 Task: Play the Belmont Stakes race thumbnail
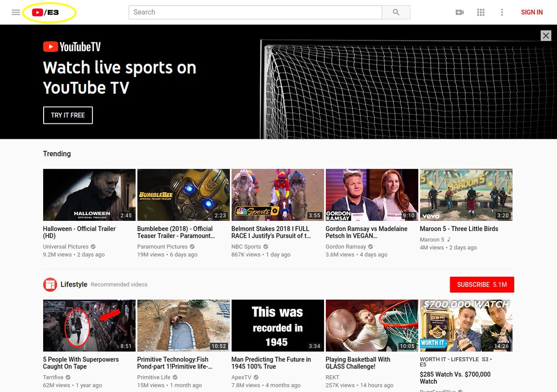pos(278,195)
